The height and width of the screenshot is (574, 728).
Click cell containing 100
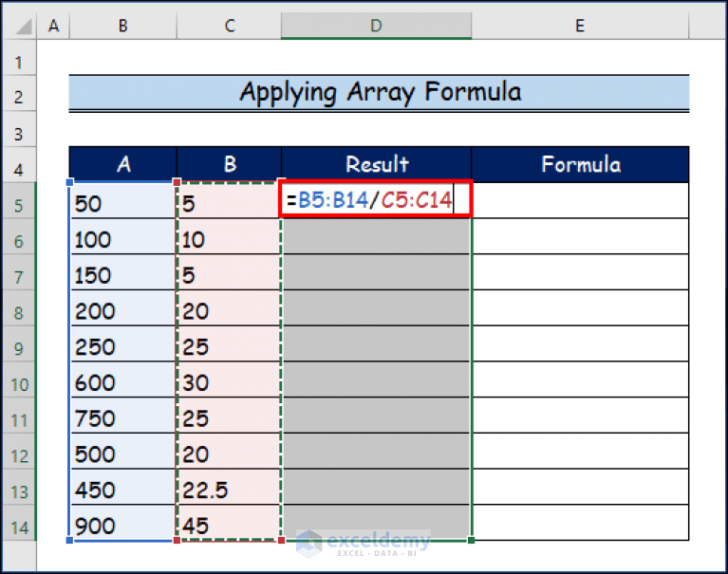pos(123,236)
